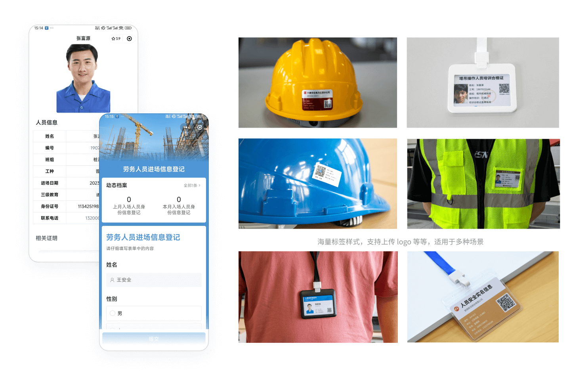
Task: Open the red shirt lanyard badge photo
Action: [x=318, y=297]
